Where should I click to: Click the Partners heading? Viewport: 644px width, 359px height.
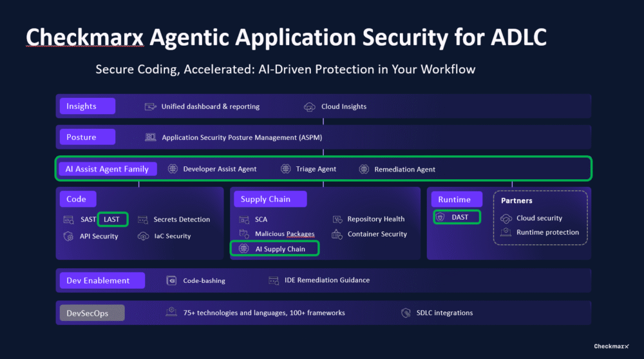516,200
